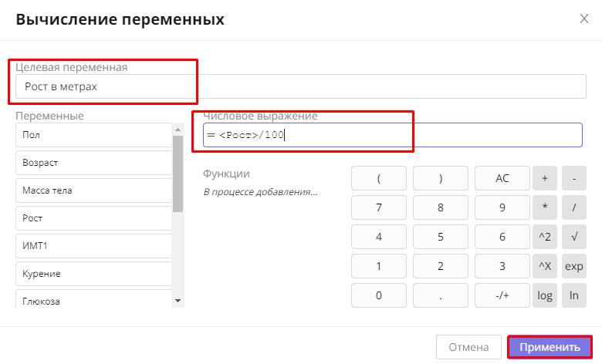602x364 pixels.
Task: Select the Рост variable in list
Action: pos(93,218)
